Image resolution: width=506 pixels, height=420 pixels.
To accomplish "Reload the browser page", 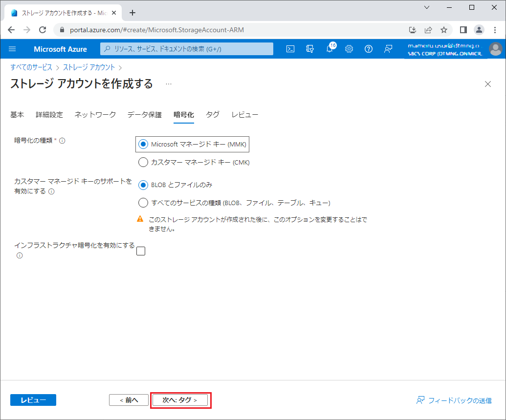I will point(43,30).
